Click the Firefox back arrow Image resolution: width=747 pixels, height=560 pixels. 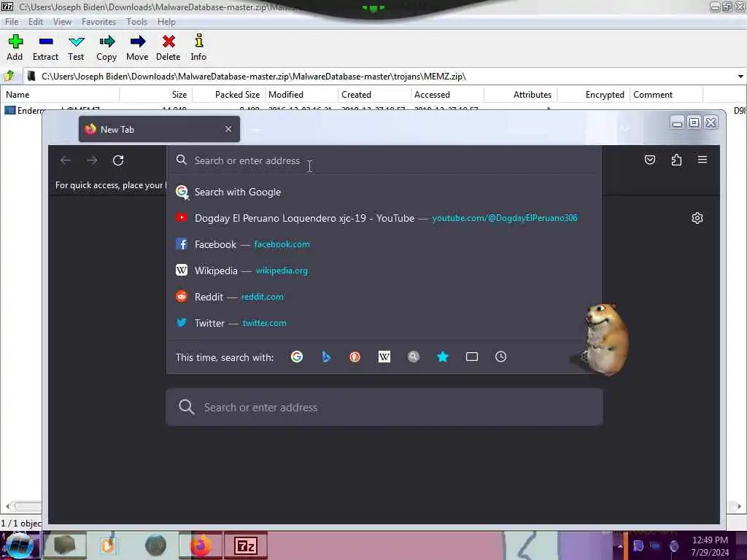pos(65,160)
